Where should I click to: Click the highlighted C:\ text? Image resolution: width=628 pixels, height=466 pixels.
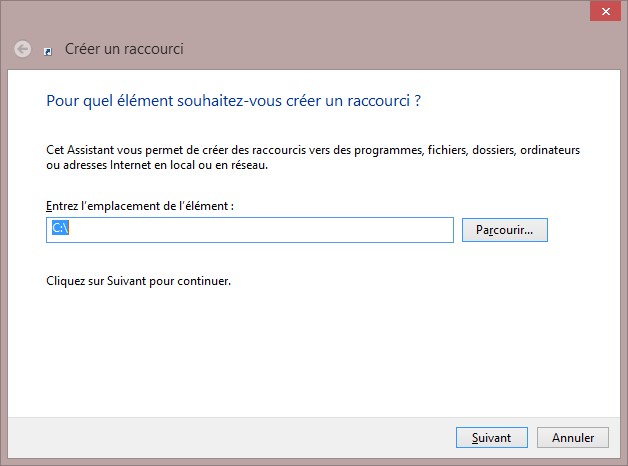(x=59, y=229)
